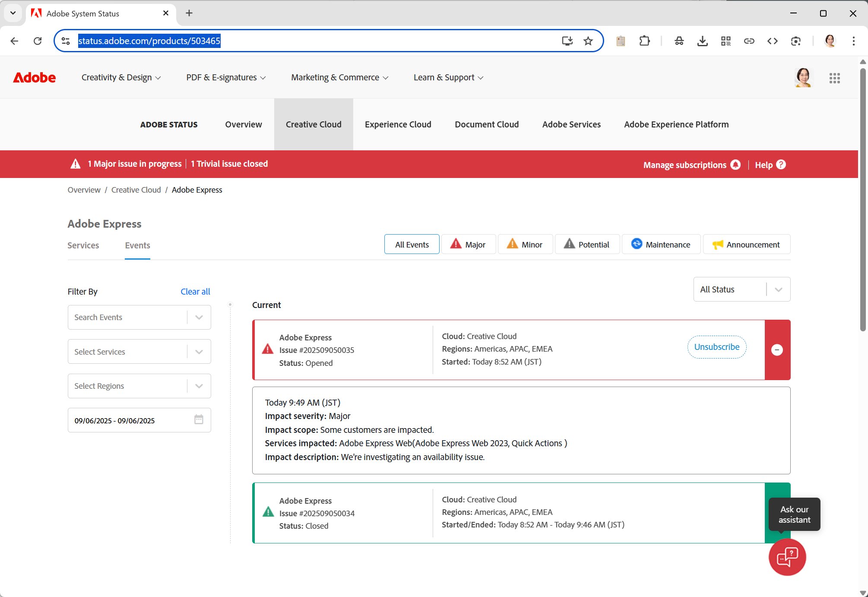Click the install app icon in address bar
Viewport: 868px width, 597px height.
pos(567,41)
